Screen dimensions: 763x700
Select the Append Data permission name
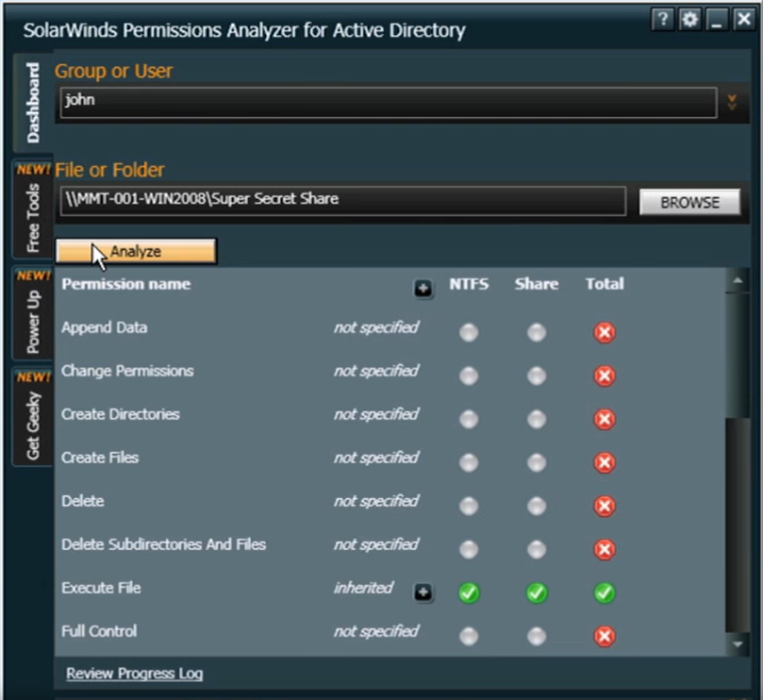click(104, 327)
